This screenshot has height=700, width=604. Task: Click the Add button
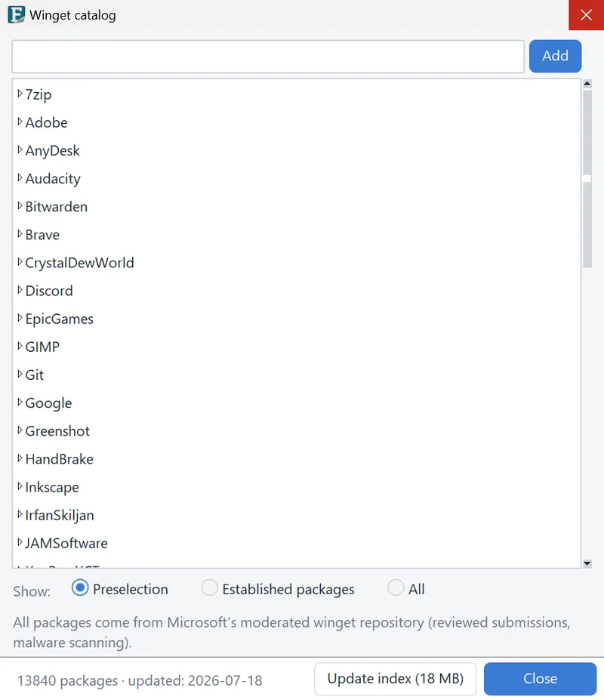click(555, 56)
